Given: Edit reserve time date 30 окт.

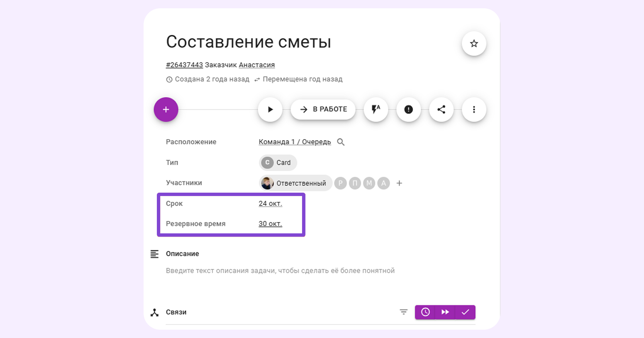Looking at the screenshot, I should [270, 224].
